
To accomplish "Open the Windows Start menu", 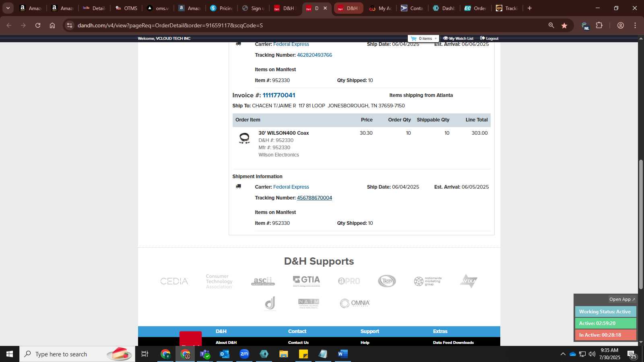I will [10, 354].
